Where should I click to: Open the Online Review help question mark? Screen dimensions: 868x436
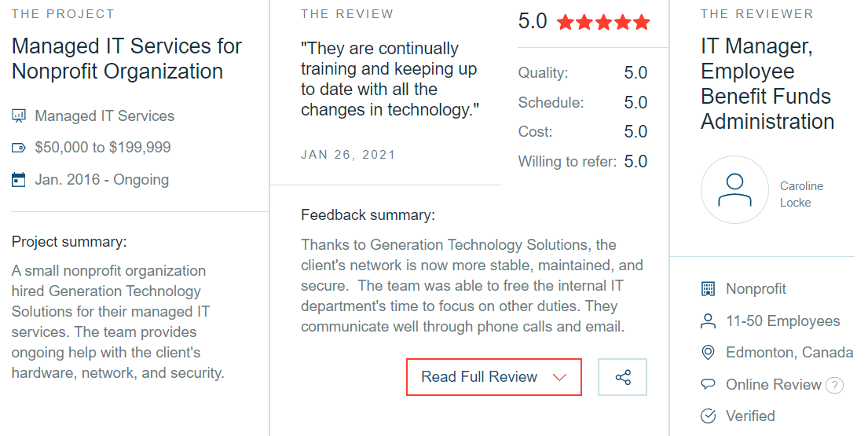tap(834, 385)
